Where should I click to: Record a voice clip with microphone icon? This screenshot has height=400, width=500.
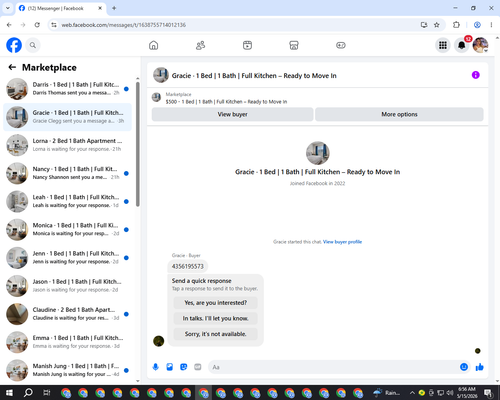tap(156, 367)
